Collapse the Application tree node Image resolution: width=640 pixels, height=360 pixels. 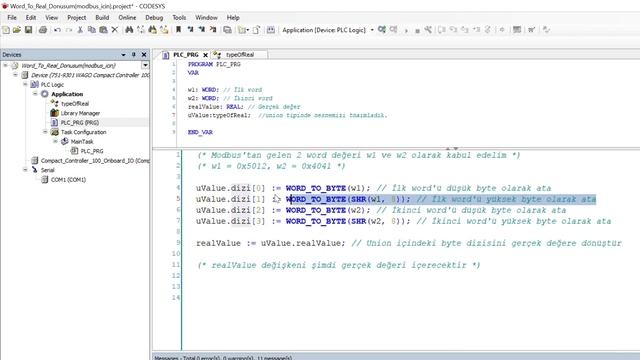[35, 94]
